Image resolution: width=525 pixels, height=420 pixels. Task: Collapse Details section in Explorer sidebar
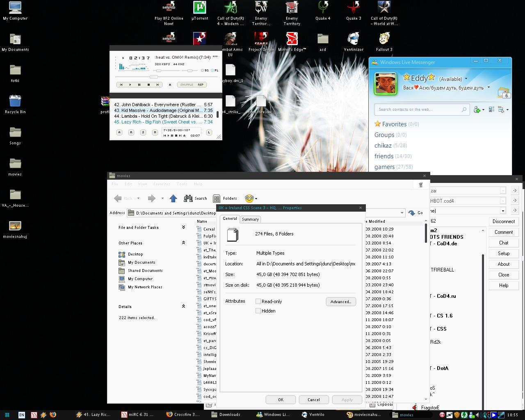point(183,306)
